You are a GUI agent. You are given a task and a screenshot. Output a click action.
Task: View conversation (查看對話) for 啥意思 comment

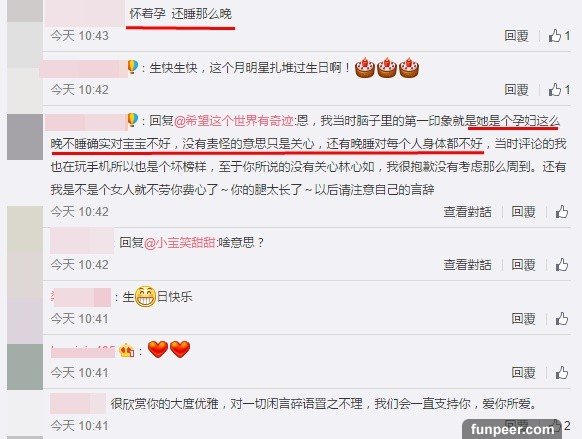click(x=467, y=265)
